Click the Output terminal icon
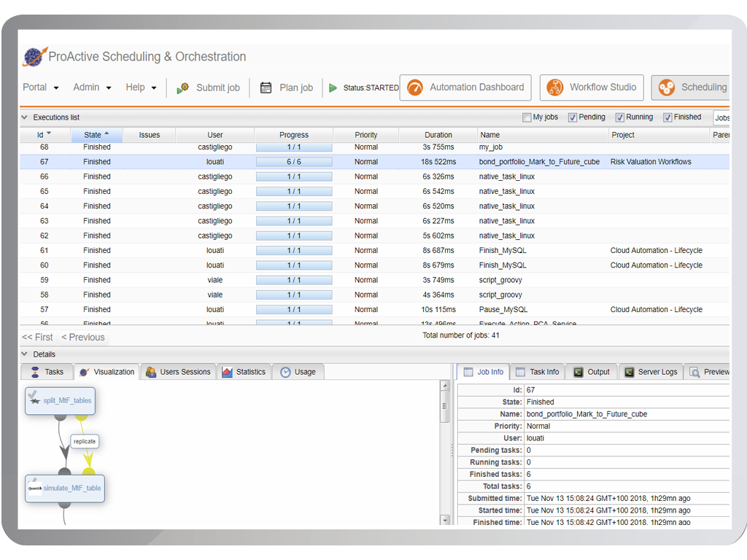 point(578,372)
